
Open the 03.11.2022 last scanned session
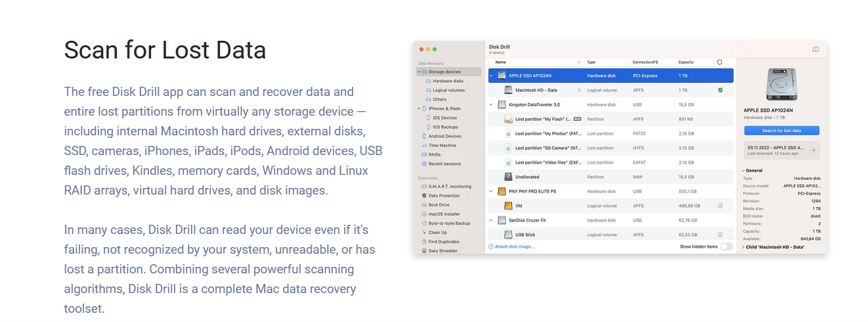[x=781, y=150]
